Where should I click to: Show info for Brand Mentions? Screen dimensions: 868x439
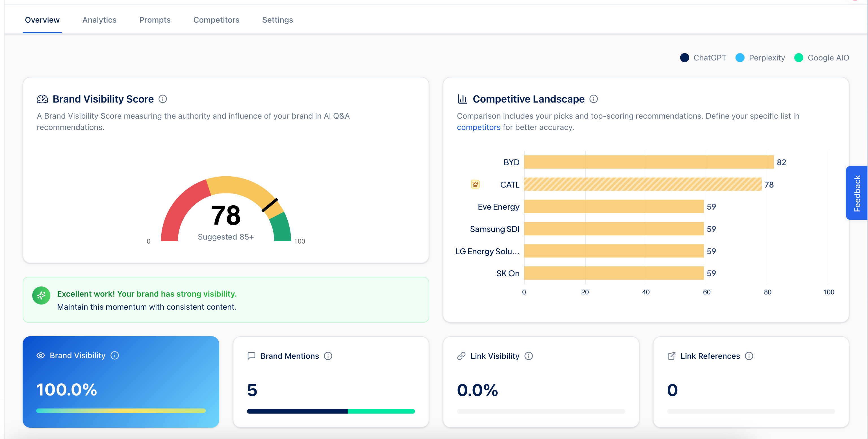(328, 356)
